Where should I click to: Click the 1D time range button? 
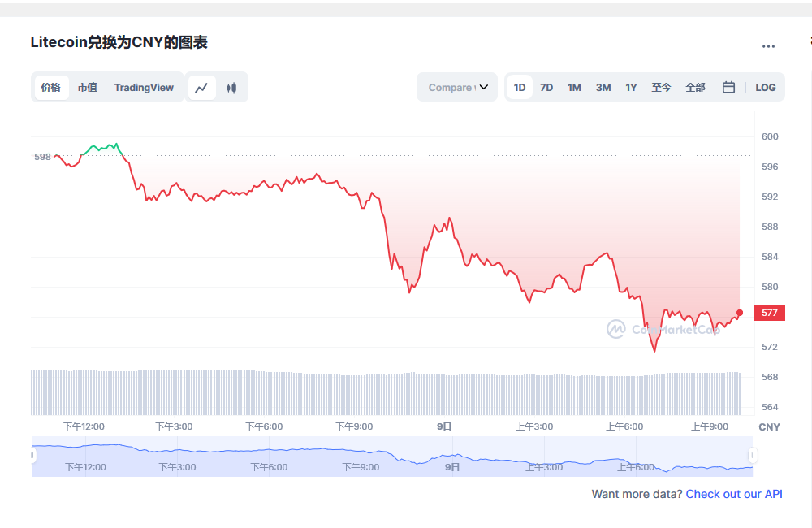pos(519,87)
